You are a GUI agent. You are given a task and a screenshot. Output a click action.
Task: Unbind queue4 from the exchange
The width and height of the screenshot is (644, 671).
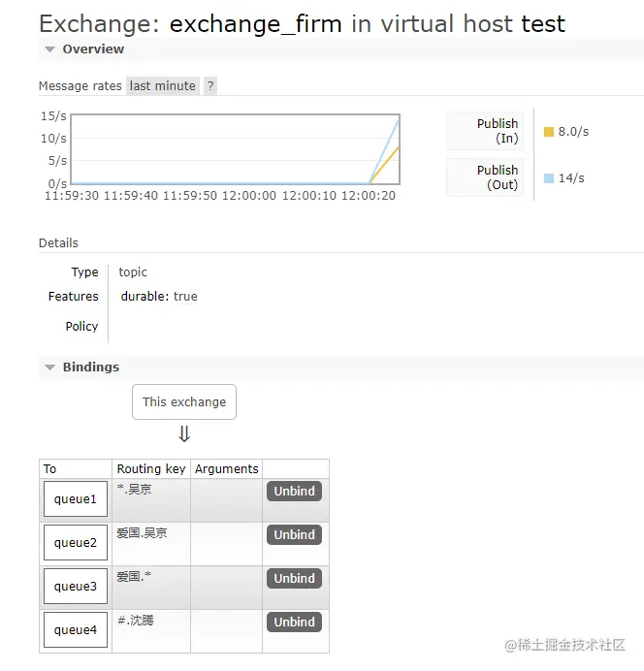295,622
